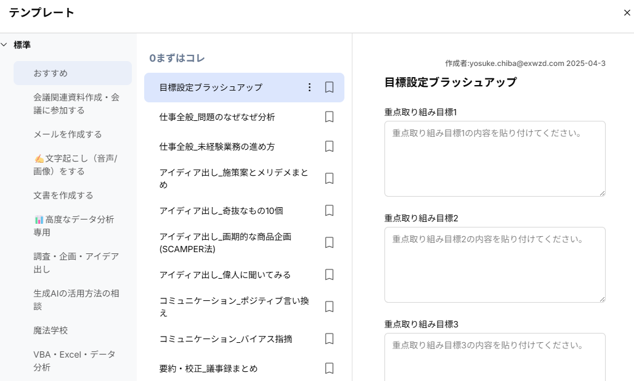Open 生成AIの活用方法の相談 category
The height and width of the screenshot is (381, 634).
[76, 300]
